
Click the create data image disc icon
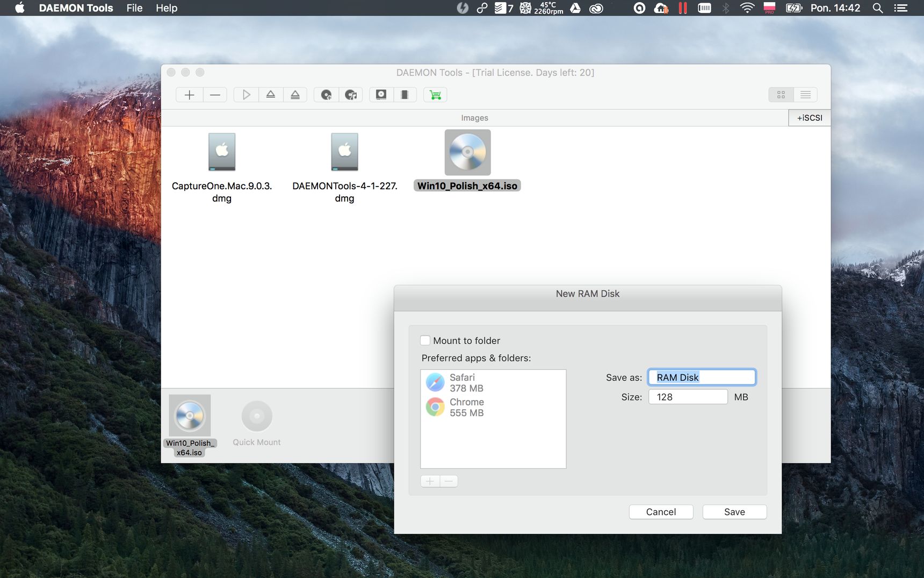(x=326, y=95)
